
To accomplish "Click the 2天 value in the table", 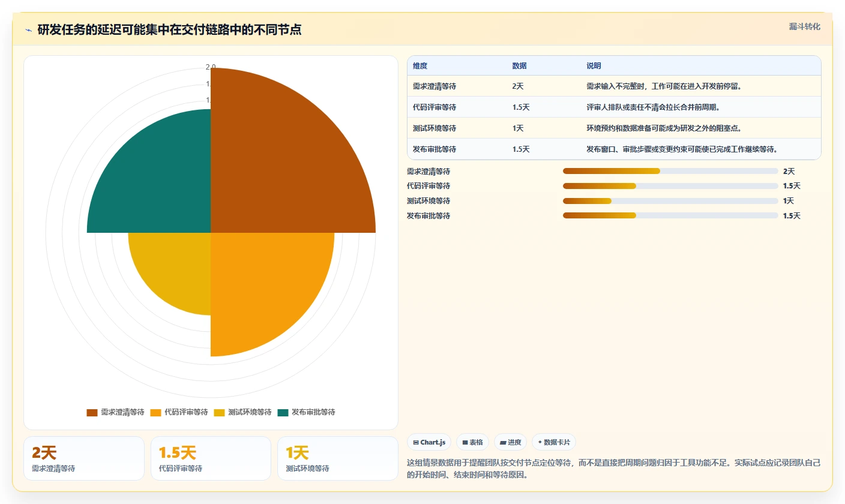I will tap(518, 86).
